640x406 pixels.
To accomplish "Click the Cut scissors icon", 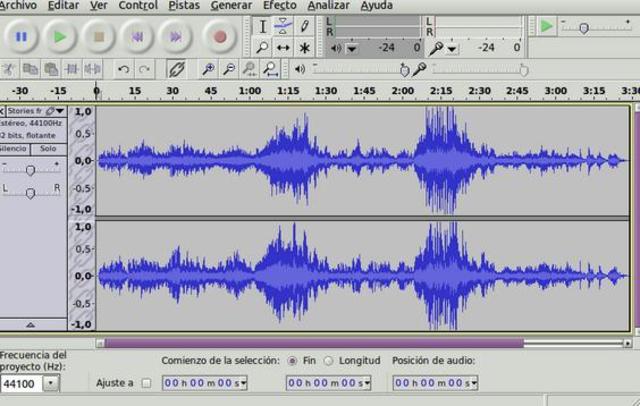I will click(8, 69).
